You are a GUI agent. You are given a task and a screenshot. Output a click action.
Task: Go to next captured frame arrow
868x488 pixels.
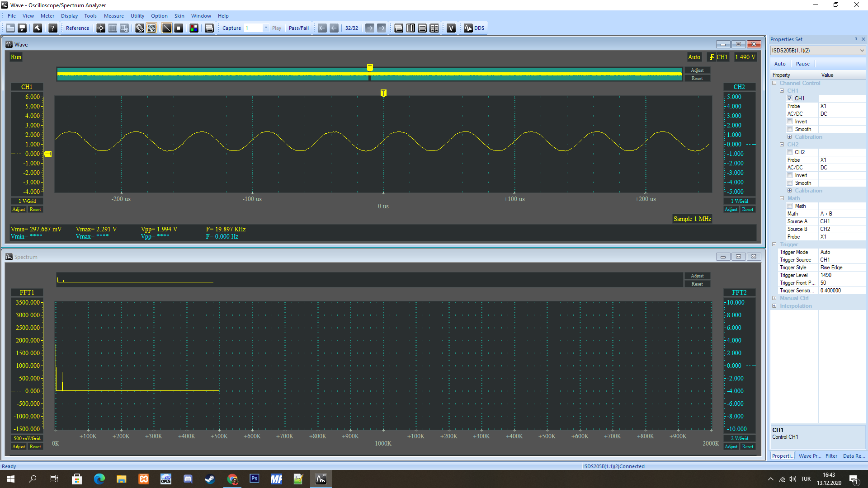point(370,28)
